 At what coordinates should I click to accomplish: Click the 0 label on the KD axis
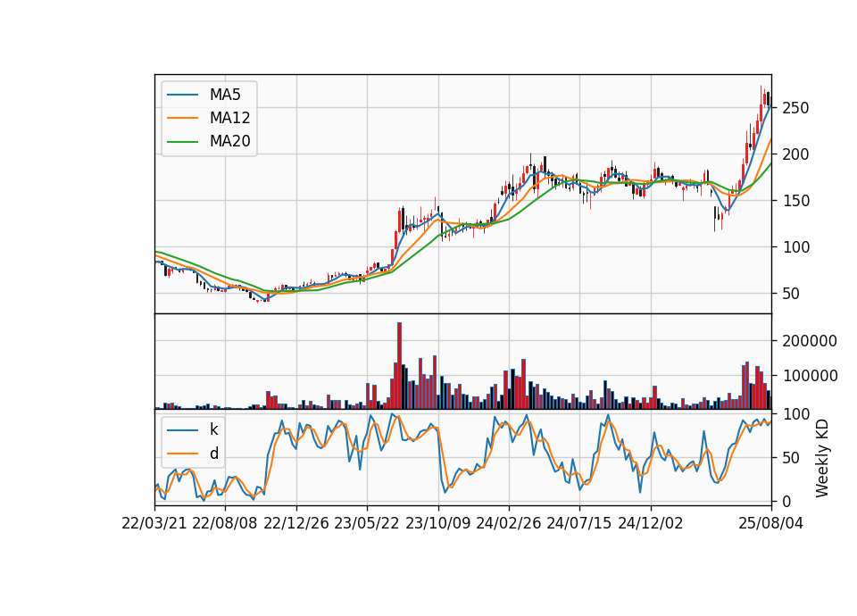tap(786, 501)
